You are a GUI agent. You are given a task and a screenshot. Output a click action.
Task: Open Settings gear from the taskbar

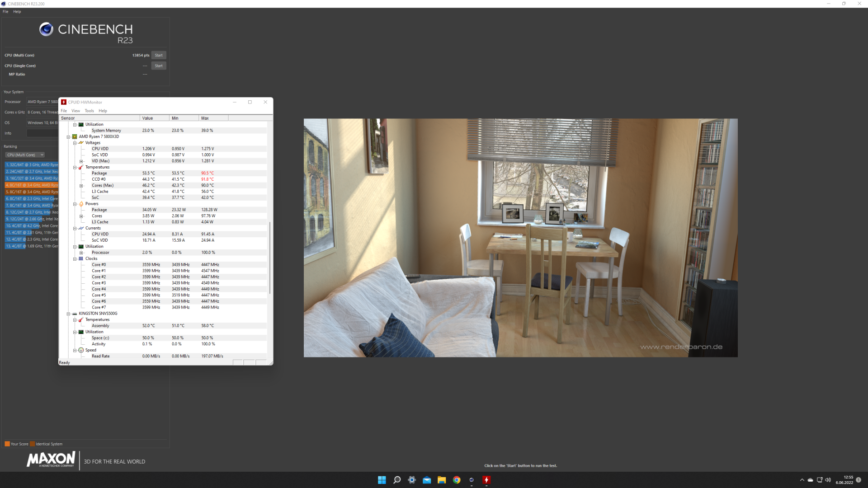pyautogui.click(x=412, y=480)
